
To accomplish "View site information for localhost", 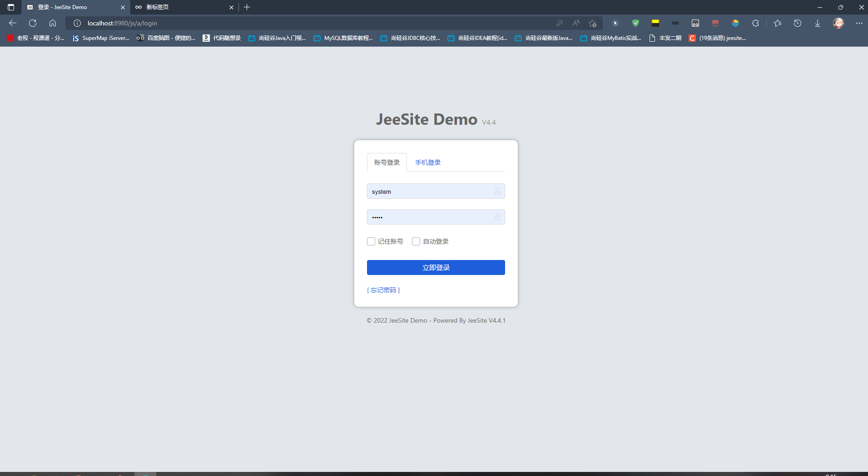I will pyautogui.click(x=77, y=23).
